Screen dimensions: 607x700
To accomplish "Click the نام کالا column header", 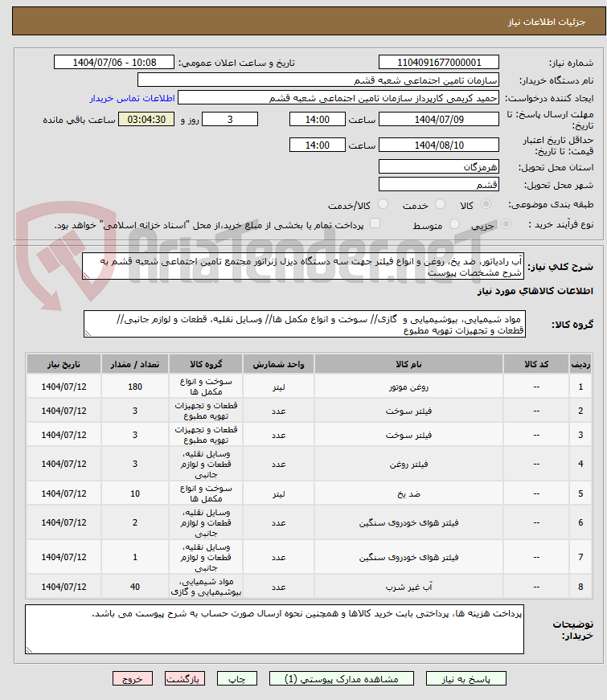I will [408, 364].
